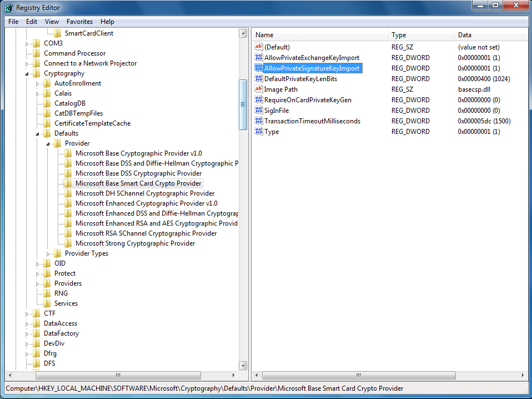Expand the CTF key

click(x=27, y=314)
